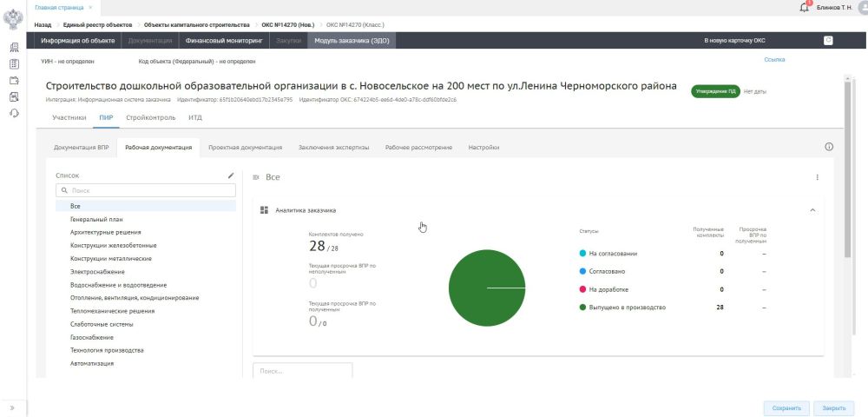Click the list filter icon beside Все heading
The height and width of the screenshot is (417, 868).
[x=256, y=177]
